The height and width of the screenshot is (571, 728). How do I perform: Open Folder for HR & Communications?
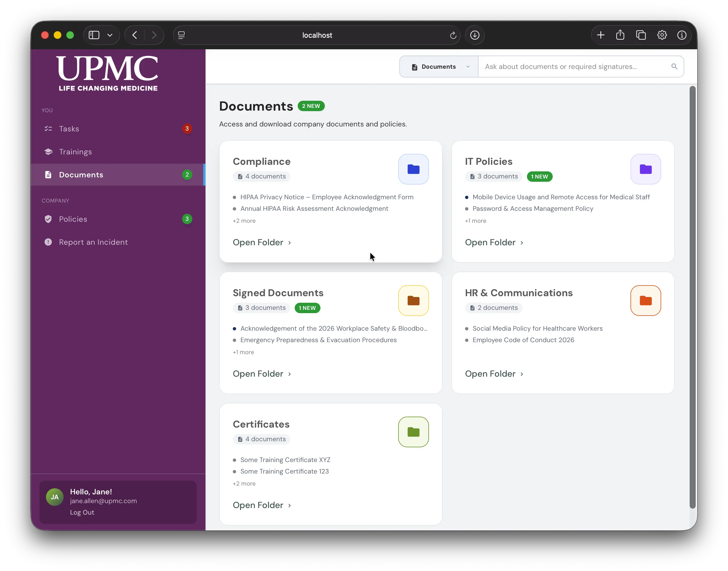click(x=494, y=374)
